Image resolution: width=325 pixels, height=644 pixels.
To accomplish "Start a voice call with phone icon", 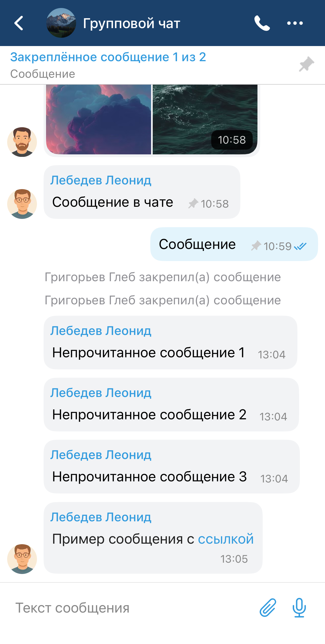I will 262,23.
